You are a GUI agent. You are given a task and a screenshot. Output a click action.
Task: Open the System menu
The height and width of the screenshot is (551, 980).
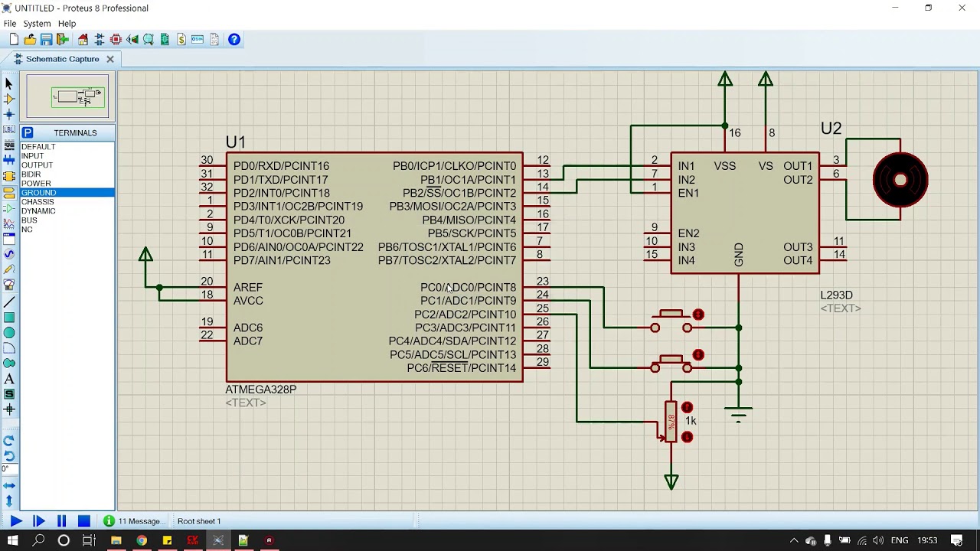37,24
